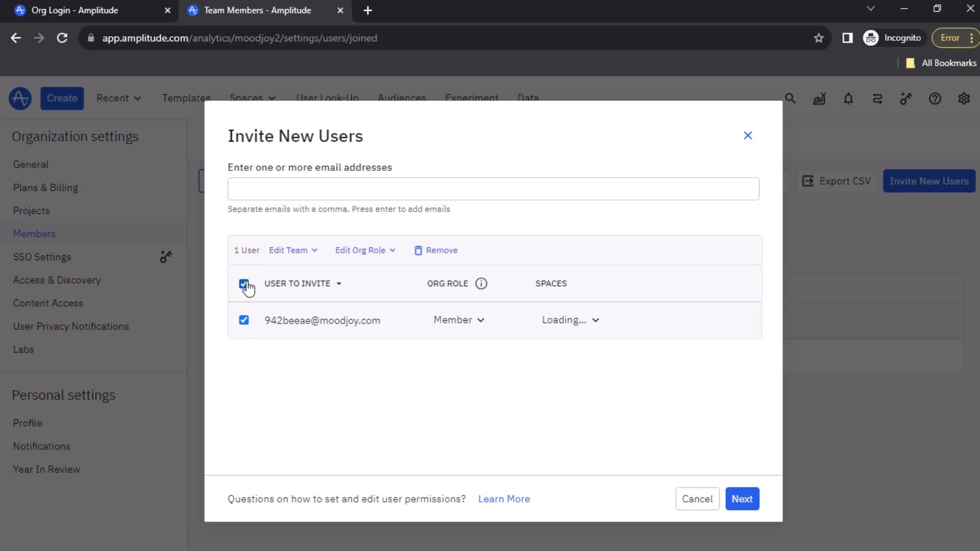Open the settings gear icon
The height and width of the screenshot is (551, 980).
(964, 98)
